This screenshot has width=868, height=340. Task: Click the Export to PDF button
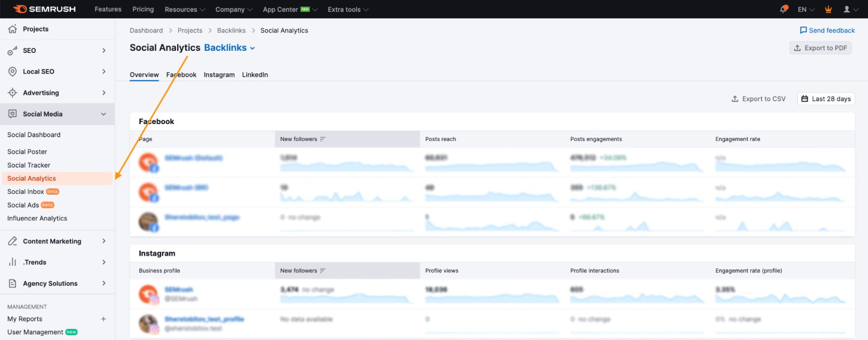tap(820, 48)
